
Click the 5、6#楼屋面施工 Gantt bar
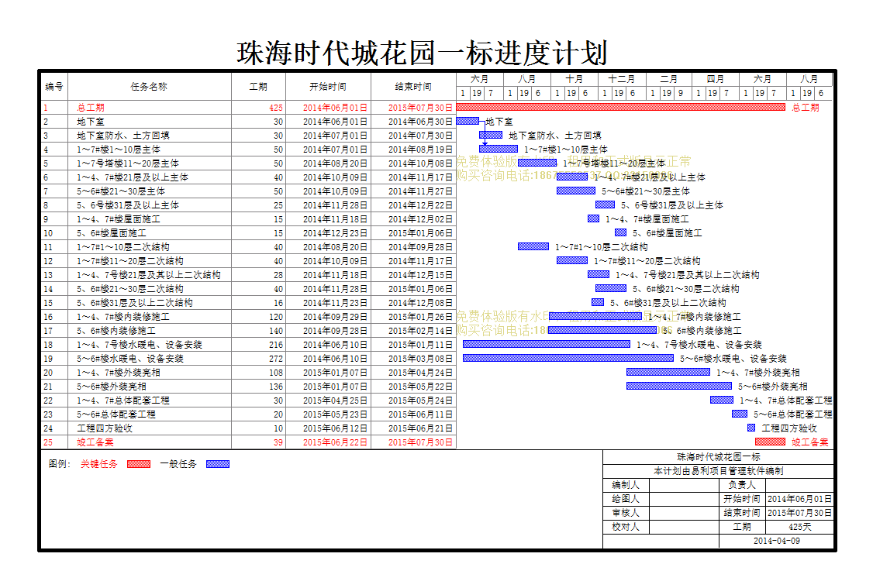coord(621,232)
